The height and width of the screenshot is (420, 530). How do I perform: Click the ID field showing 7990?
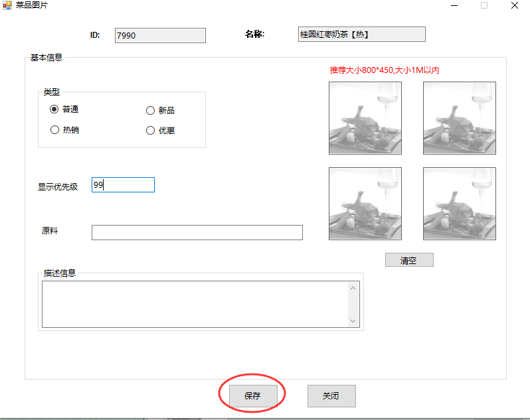(x=160, y=35)
